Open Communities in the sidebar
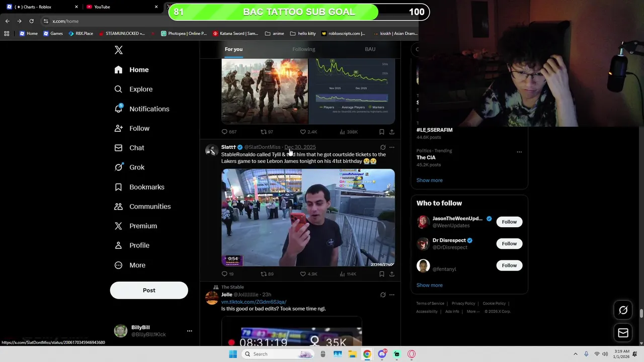The height and width of the screenshot is (362, 644). click(142, 206)
